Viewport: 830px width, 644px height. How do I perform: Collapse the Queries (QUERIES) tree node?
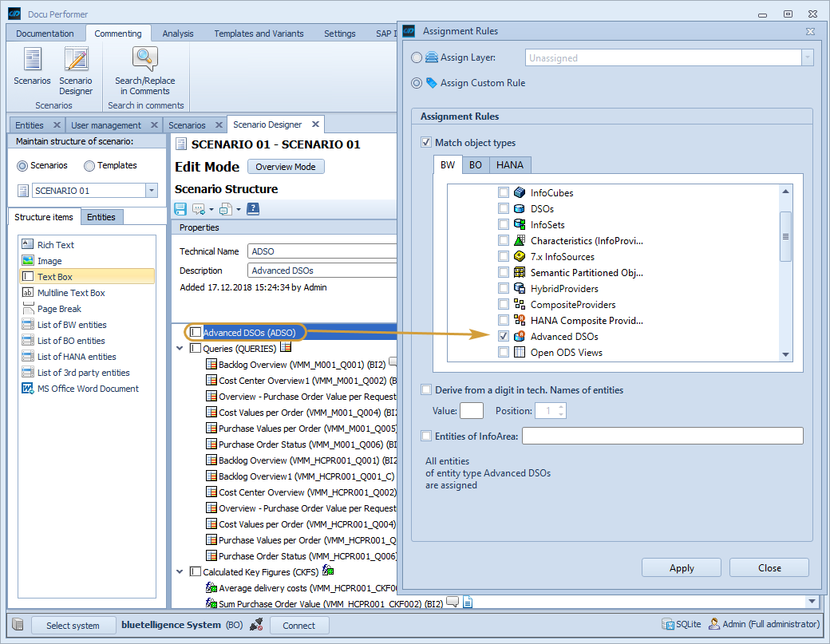pyautogui.click(x=180, y=349)
